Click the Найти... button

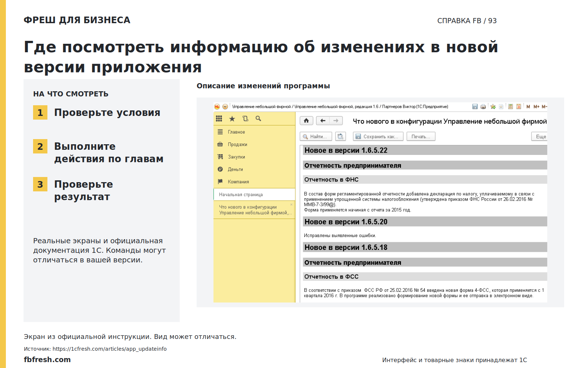pyautogui.click(x=316, y=137)
